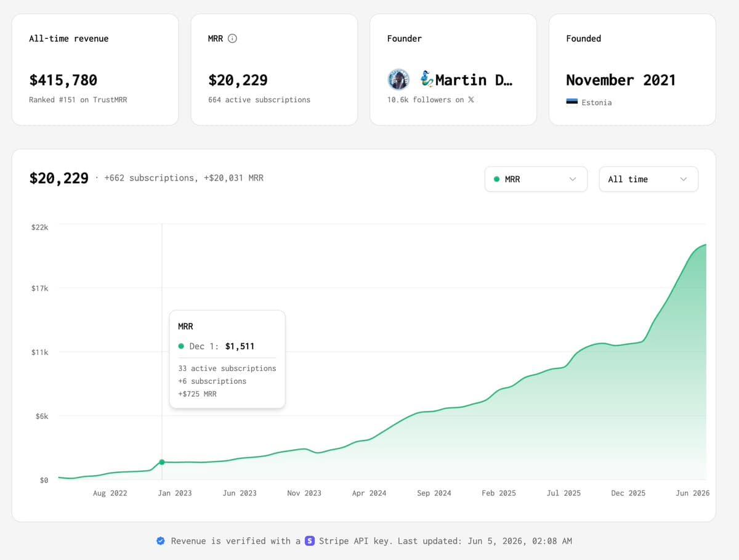The image size is (739, 560).
Task: Click the blue verified checkmark badge
Action: pos(161,541)
